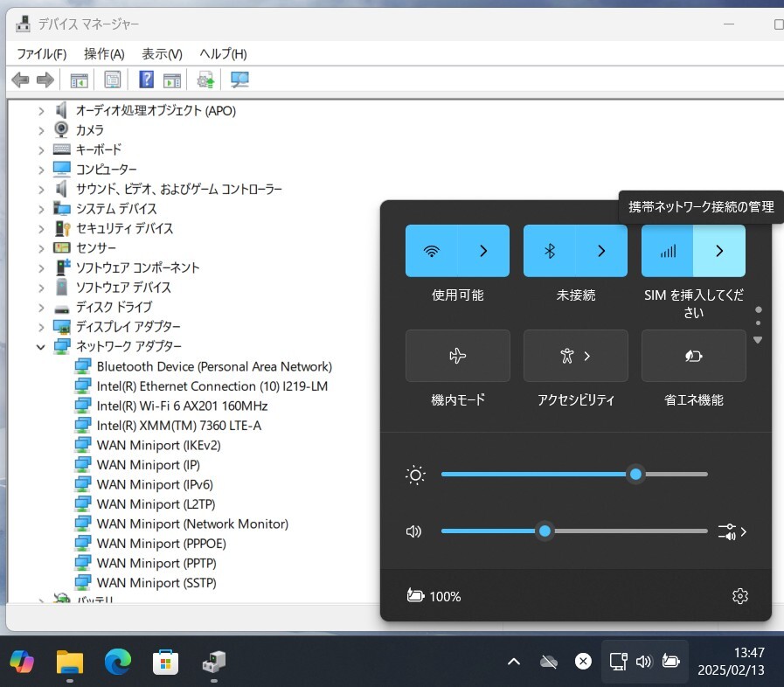Open the 操作(A) menu
This screenshot has height=687, width=784.
[104, 53]
